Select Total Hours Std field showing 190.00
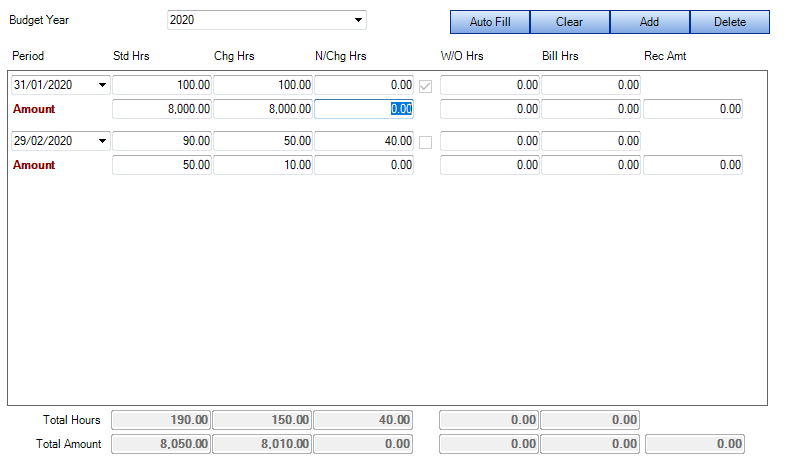The height and width of the screenshot is (461, 790). [161, 420]
